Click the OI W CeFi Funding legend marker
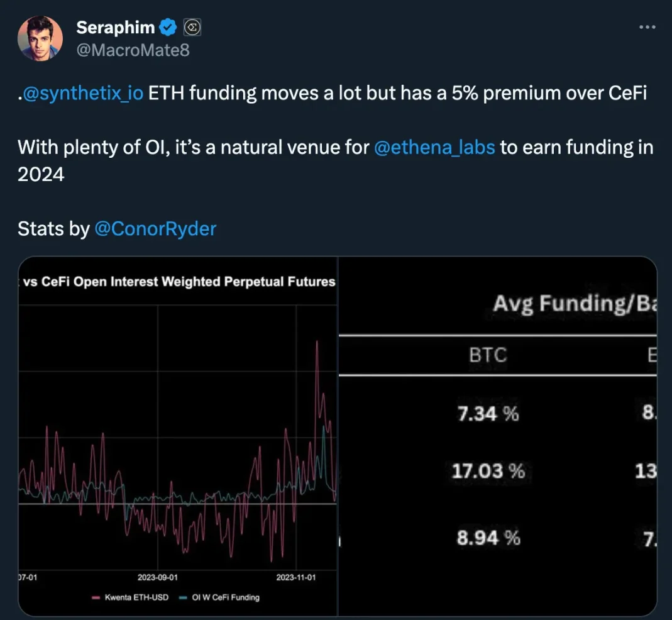Viewport: 672px width, 620px height. (183, 598)
